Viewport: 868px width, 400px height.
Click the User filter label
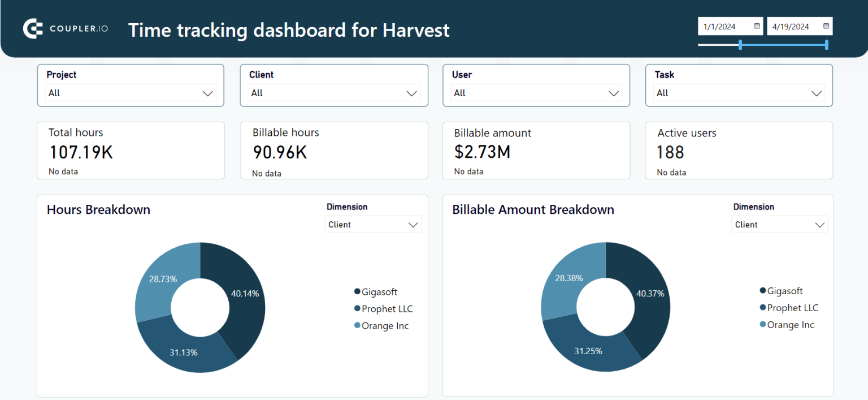tap(462, 75)
